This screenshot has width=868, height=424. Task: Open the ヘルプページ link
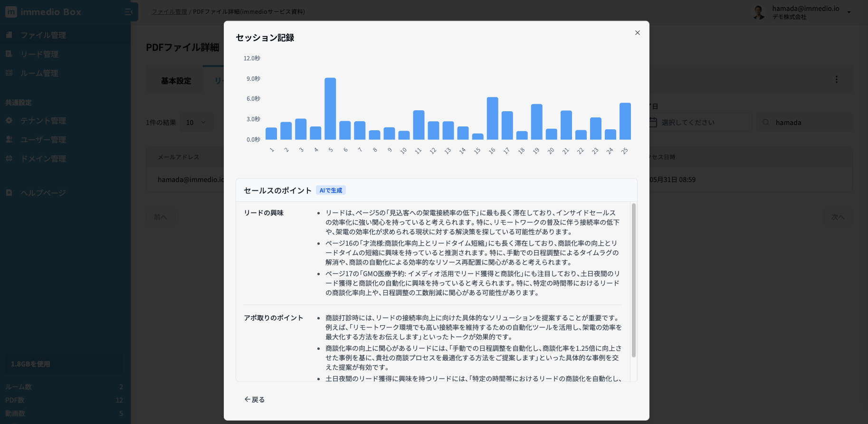pos(43,193)
